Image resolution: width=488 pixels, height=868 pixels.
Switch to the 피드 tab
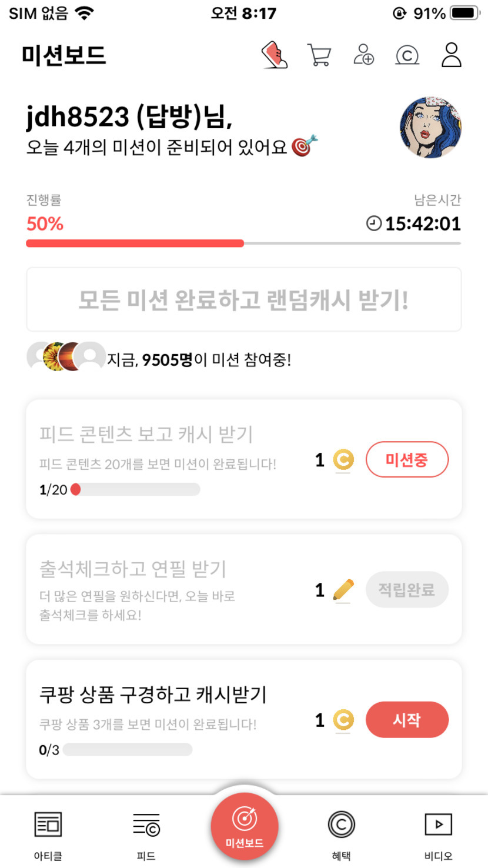[x=146, y=833]
